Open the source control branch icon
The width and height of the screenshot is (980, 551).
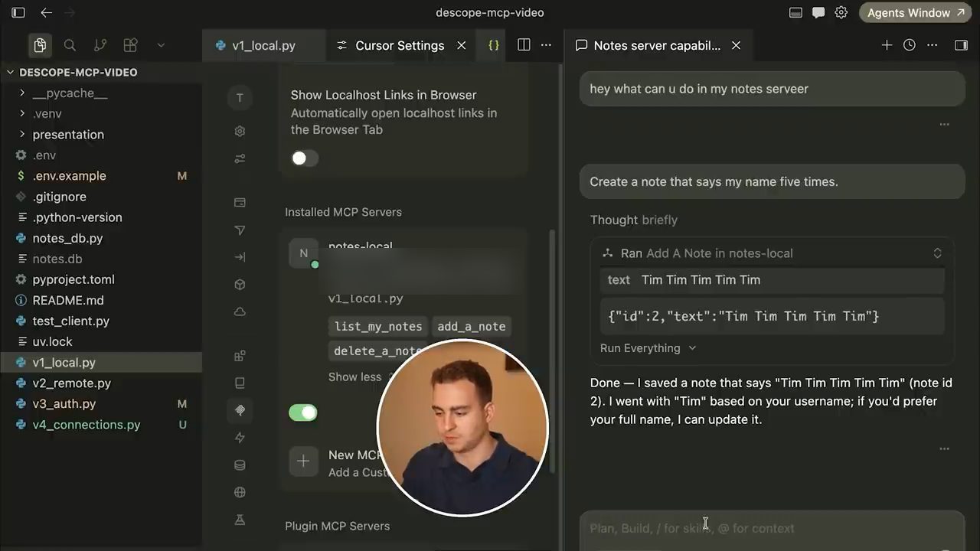pyautogui.click(x=100, y=45)
